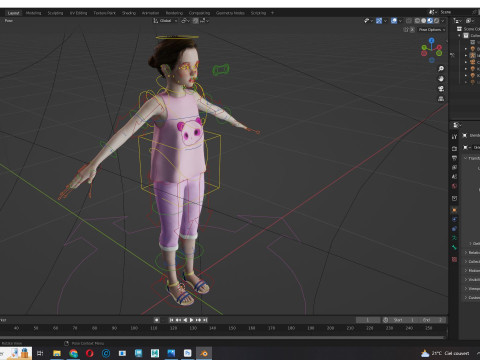The height and width of the screenshot is (360, 480).
Task: Select rendered viewport shading
Action: click(436, 21)
